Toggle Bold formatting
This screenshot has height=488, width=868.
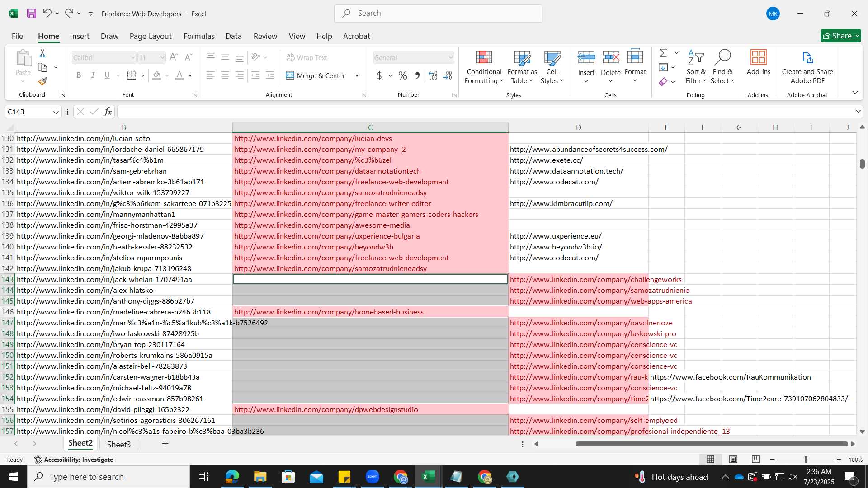(79, 75)
